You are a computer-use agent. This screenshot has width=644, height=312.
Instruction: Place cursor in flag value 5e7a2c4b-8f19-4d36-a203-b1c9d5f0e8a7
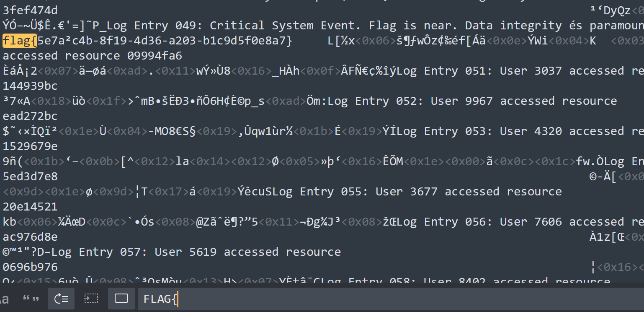[x=163, y=41]
